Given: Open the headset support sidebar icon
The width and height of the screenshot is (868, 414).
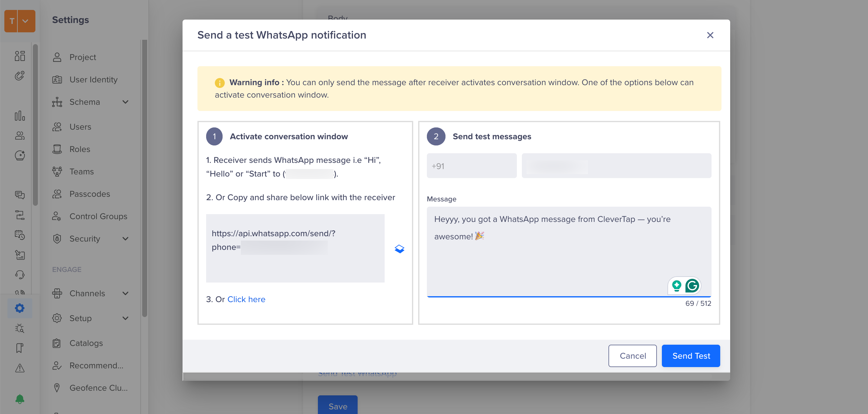Looking at the screenshot, I should coord(20,275).
